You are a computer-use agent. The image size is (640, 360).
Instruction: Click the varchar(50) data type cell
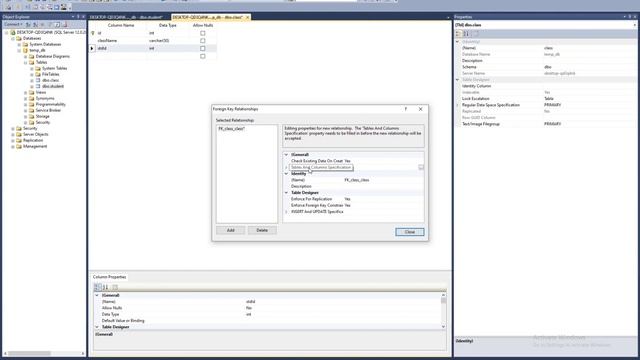168,40
